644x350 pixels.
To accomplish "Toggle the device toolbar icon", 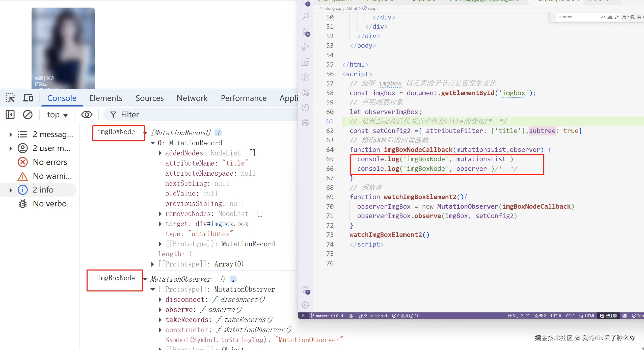I will tap(28, 98).
